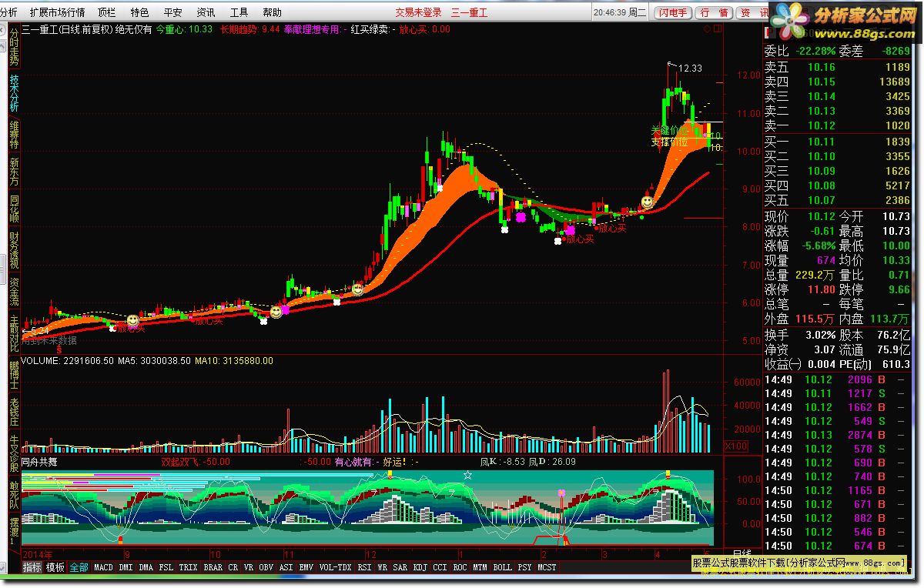Viewport: 924px width, 588px height.
Task: Switch to the CCI indicator
Action: [x=440, y=567]
